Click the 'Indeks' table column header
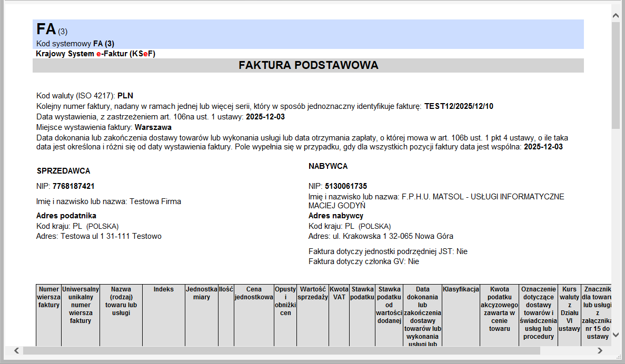This screenshot has width=625, height=364. (163, 289)
